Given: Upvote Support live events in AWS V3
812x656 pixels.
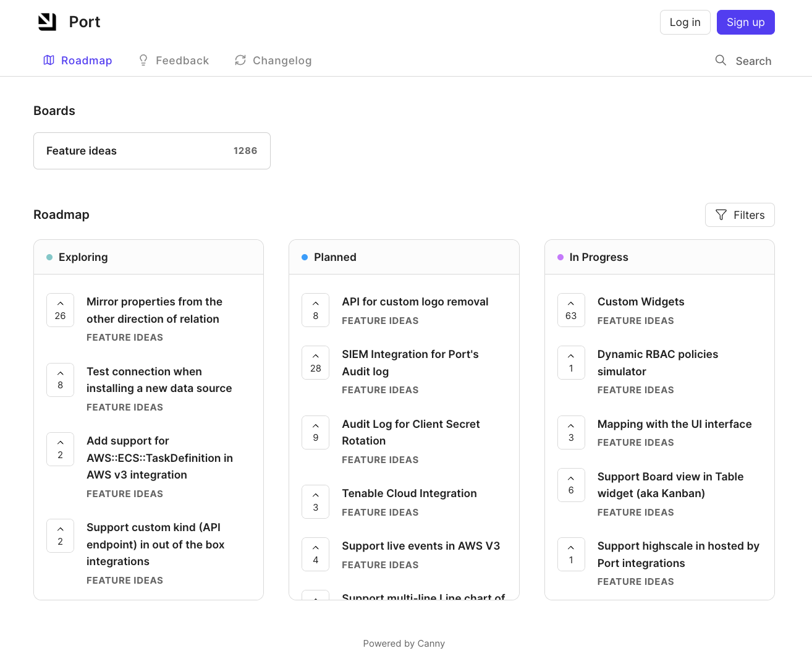Looking at the screenshot, I should 315,554.
